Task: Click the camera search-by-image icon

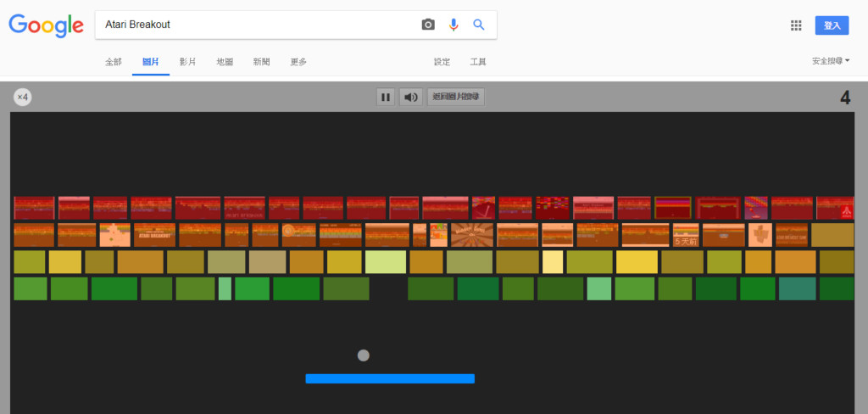Action: coord(428,25)
